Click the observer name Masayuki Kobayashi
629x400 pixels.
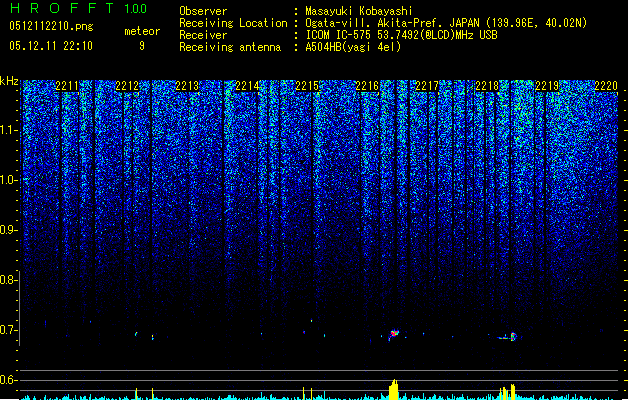tap(359, 11)
